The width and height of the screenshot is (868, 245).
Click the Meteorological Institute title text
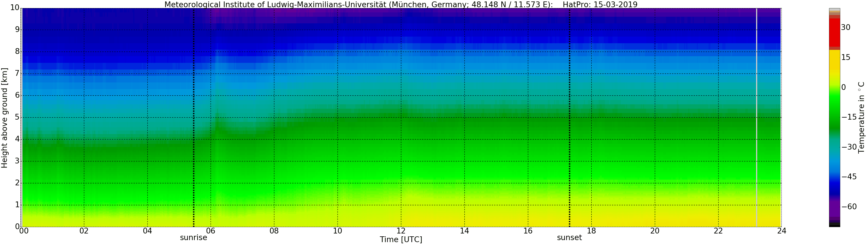point(357,4)
